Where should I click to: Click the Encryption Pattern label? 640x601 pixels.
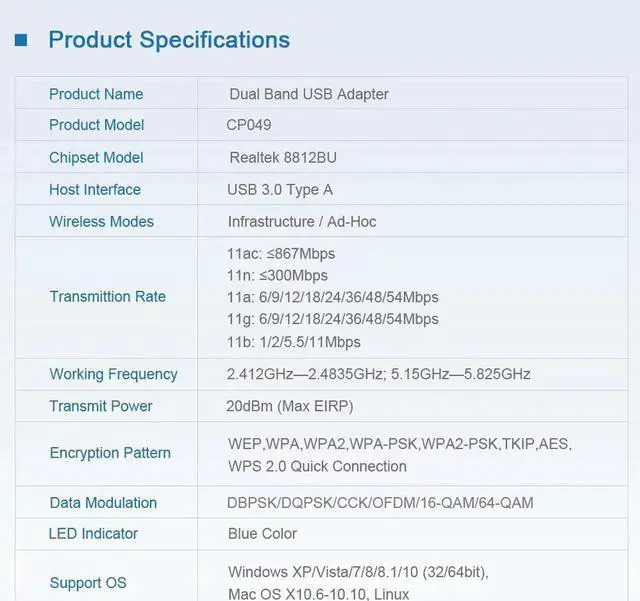coord(110,453)
